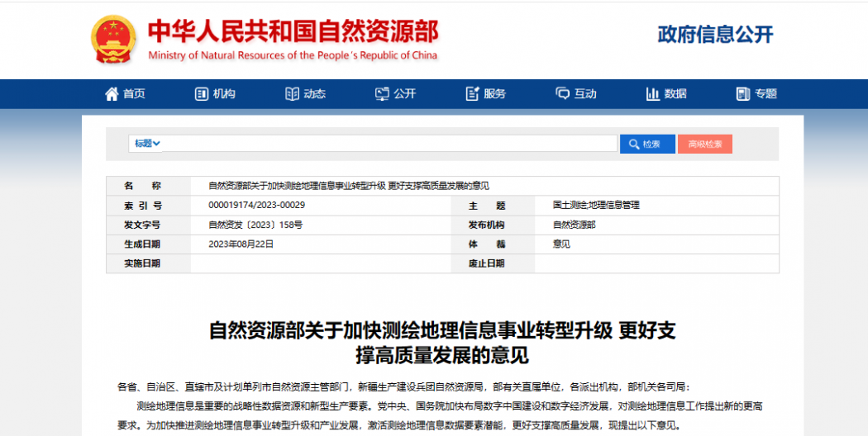Click index number 000019174/2023-00029
Viewport: 868px width, 436px height.
coord(257,206)
